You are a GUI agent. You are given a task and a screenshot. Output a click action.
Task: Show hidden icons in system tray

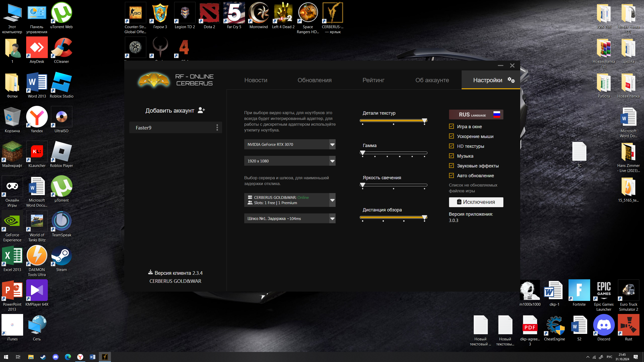588,357
